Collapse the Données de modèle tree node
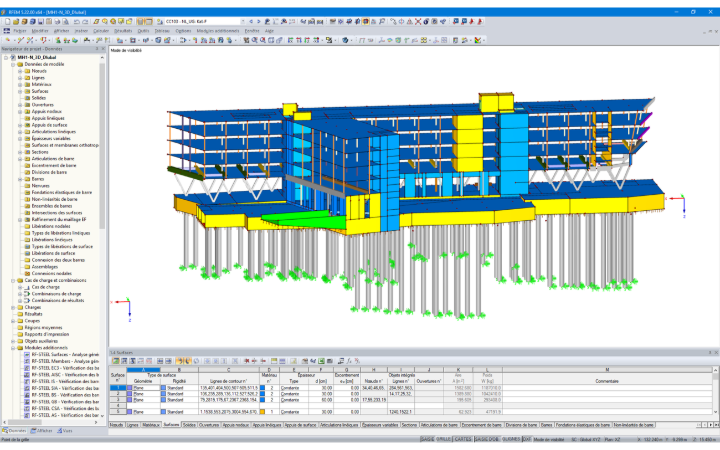This screenshot has height=450, width=720. tap(13, 64)
